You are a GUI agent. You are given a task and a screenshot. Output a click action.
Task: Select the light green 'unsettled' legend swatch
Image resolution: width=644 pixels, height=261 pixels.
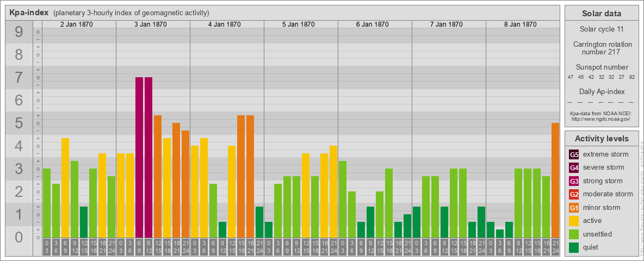574,234
